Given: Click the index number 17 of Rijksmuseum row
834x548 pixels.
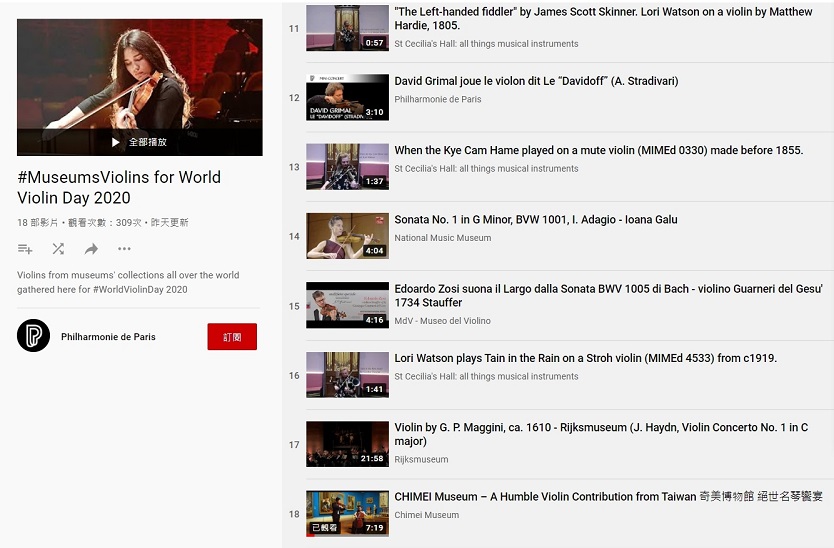Looking at the screenshot, I should (294, 444).
